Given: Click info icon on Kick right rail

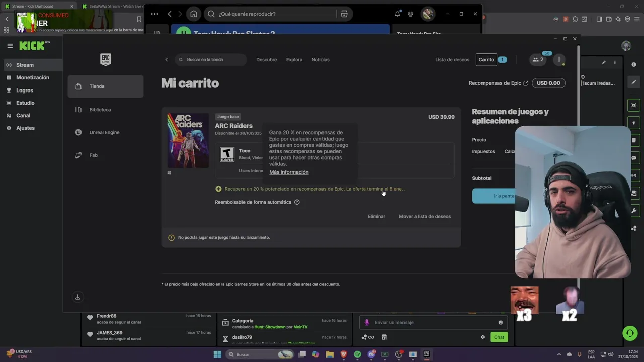Looking at the screenshot, I should 634,65.
